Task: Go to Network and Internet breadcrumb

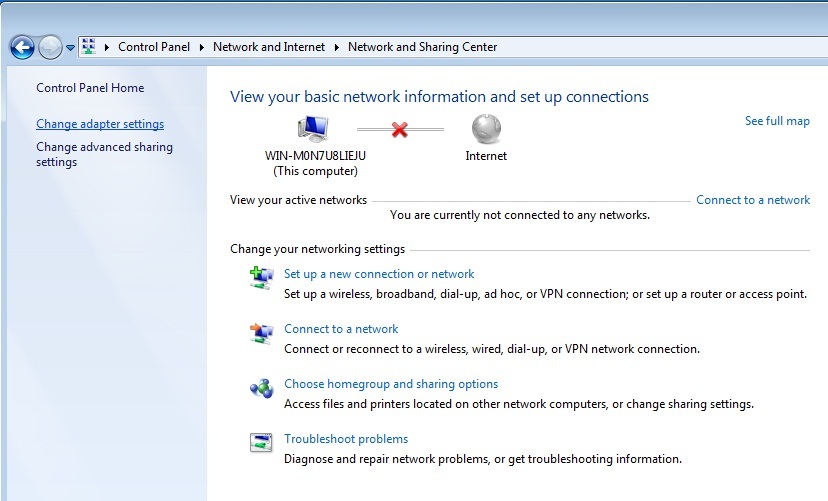Action: pos(269,47)
